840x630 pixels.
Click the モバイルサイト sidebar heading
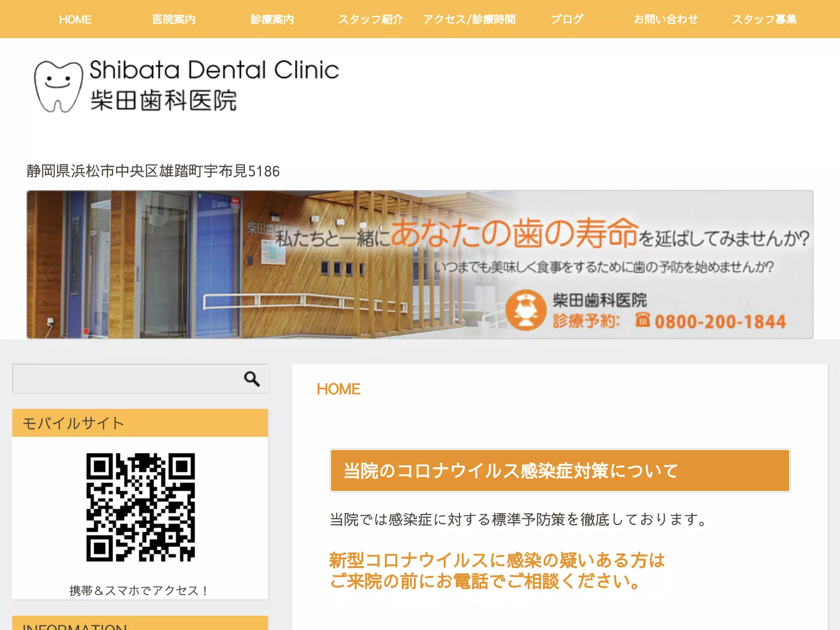pyautogui.click(x=140, y=423)
